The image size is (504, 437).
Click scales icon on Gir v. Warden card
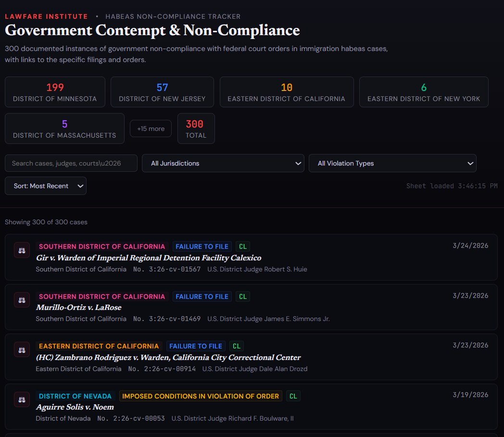(x=22, y=250)
